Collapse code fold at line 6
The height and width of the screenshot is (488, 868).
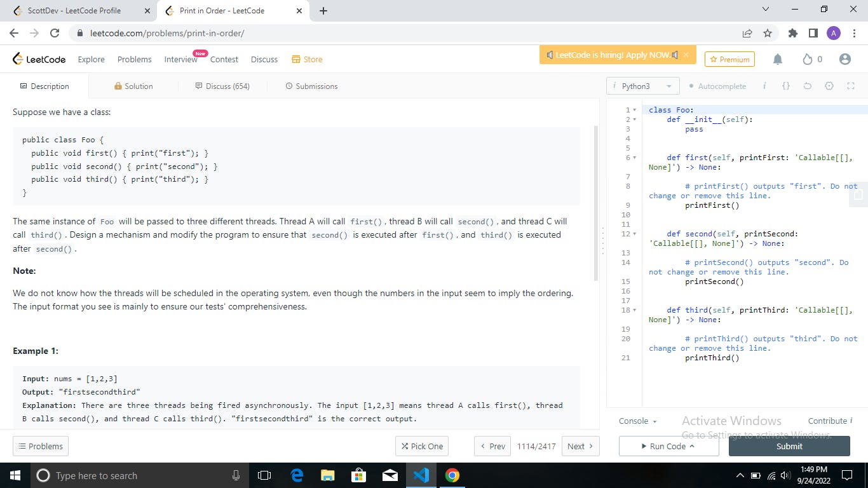(635, 158)
